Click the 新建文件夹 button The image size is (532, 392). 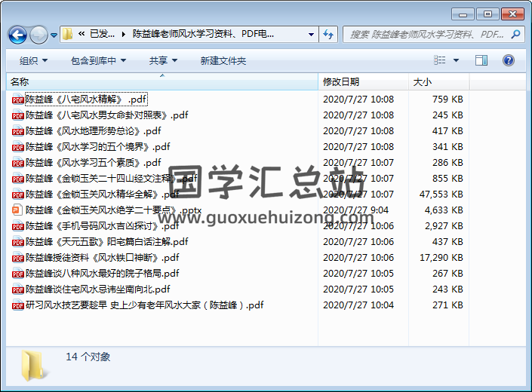point(223,60)
